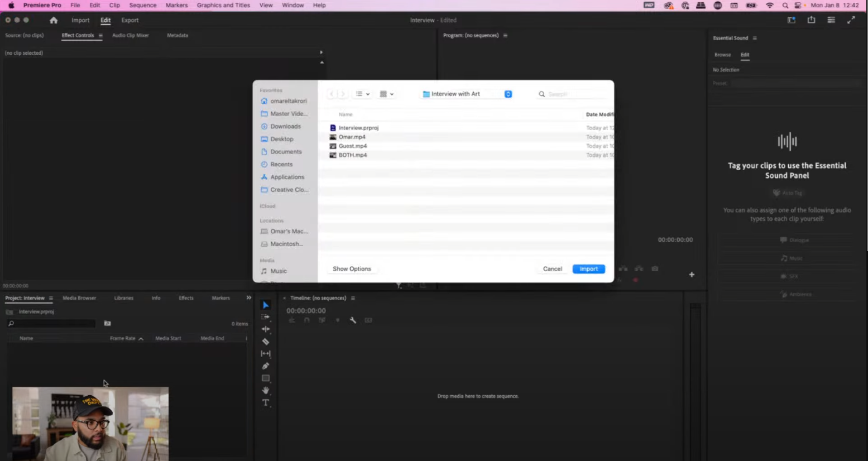The width and height of the screenshot is (868, 461).
Task: Open Timeline panel menu
Action: tap(353, 299)
